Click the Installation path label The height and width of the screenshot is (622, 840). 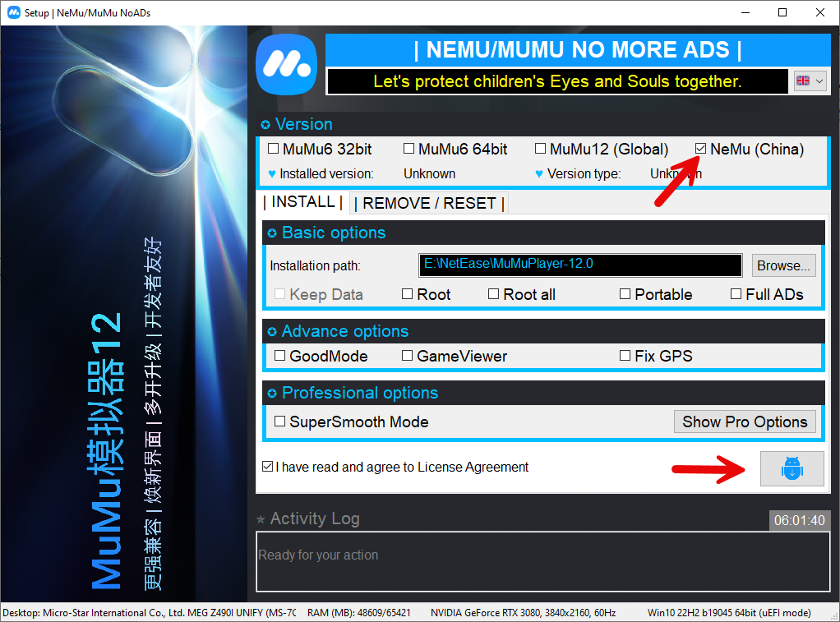(x=315, y=265)
